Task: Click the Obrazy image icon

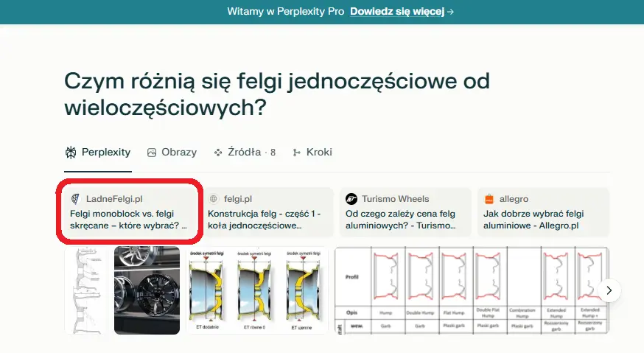Action: (152, 153)
